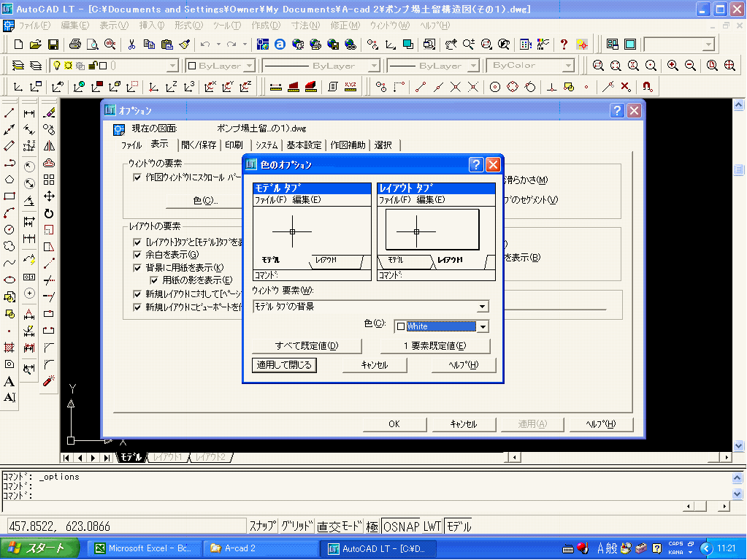The width and height of the screenshot is (747, 560).
Task: Select the Linear dimension tool
Action: (x=29, y=113)
